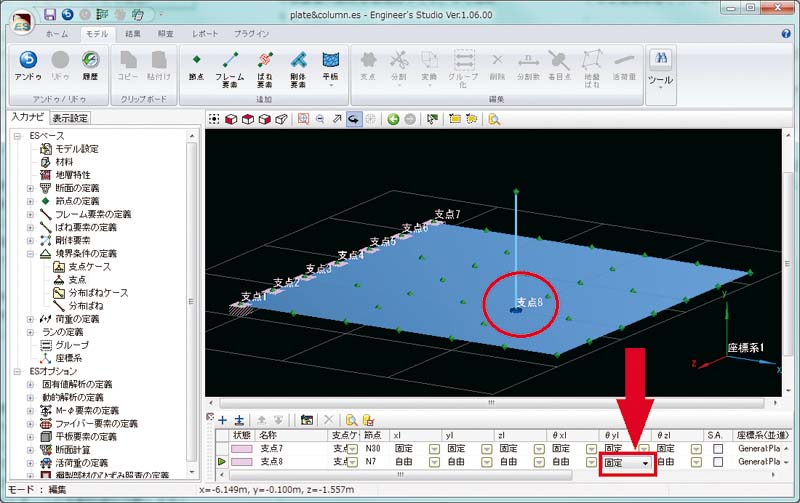Viewport: 800px width, 503px height.
Task: Click the table search magnifier icon
Action: [x=351, y=420]
